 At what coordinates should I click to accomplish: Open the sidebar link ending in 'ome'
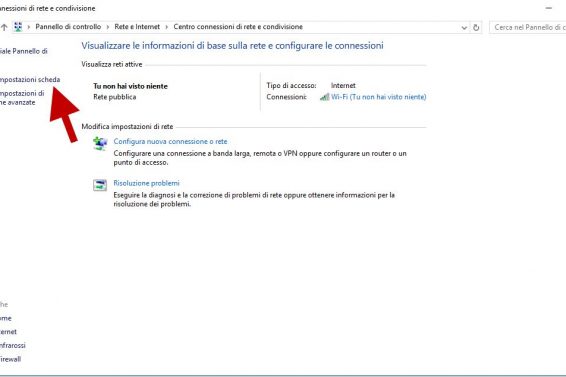click(x=6, y=318)
